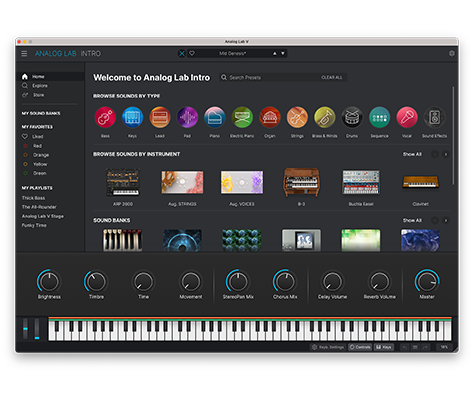Viewport: 473px width, 400px height.
Task: Open The All-Rounder playlist
Action: pyautogui.click(x=39, y=207)
